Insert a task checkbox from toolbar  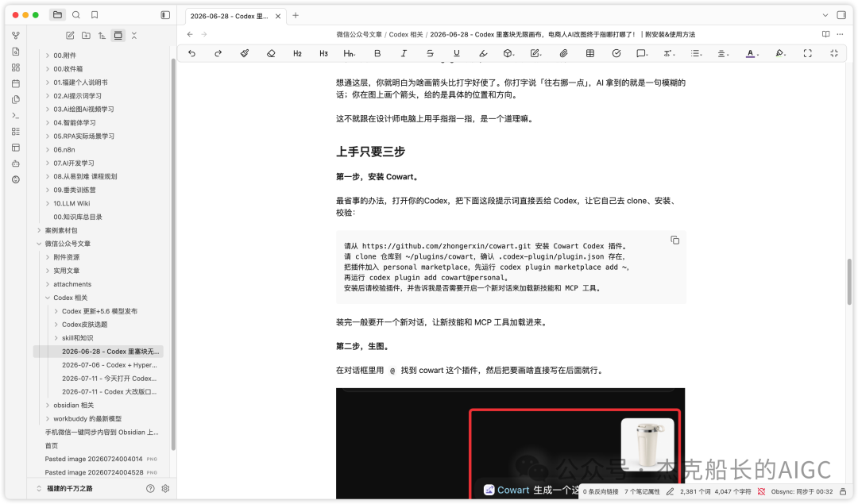(616, 53)
